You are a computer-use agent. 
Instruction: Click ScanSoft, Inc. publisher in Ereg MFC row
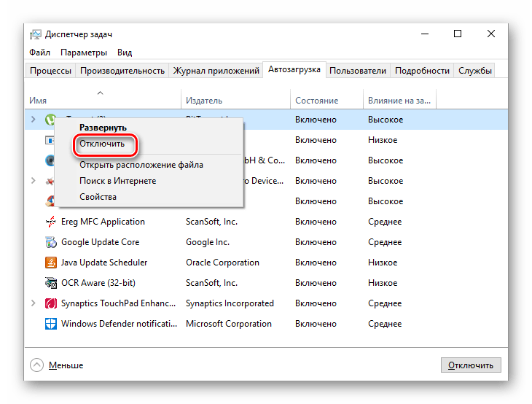point(211,222)
